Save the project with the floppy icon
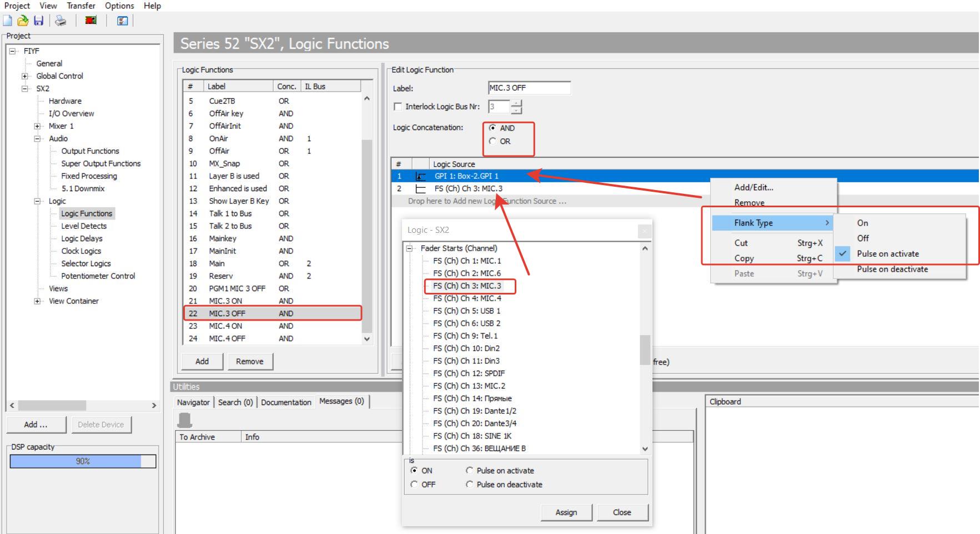 [38, 21]
